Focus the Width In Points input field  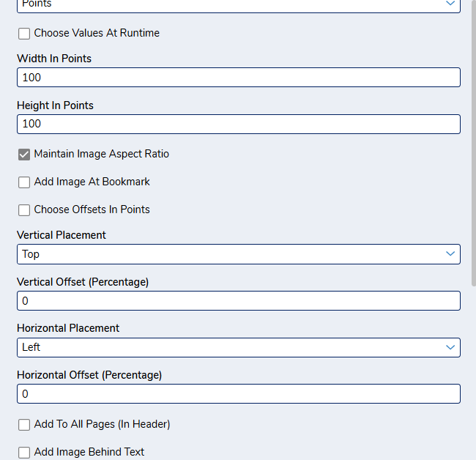[x=239, y=78]
